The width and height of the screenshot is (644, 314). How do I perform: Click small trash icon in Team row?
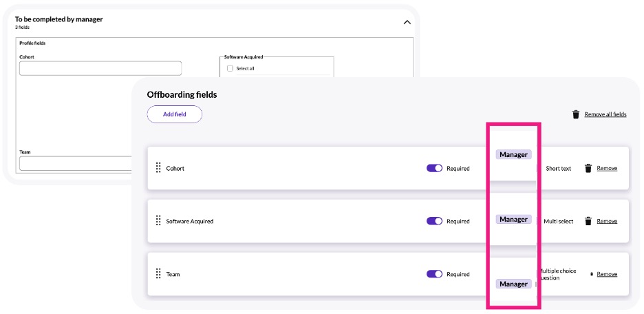[x=591, y=274]
